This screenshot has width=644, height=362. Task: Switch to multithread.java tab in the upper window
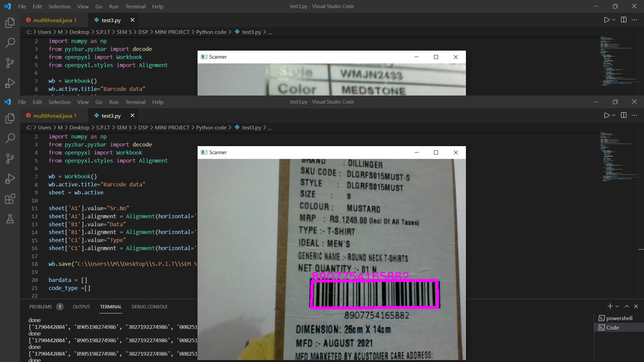tap(54, 20)
